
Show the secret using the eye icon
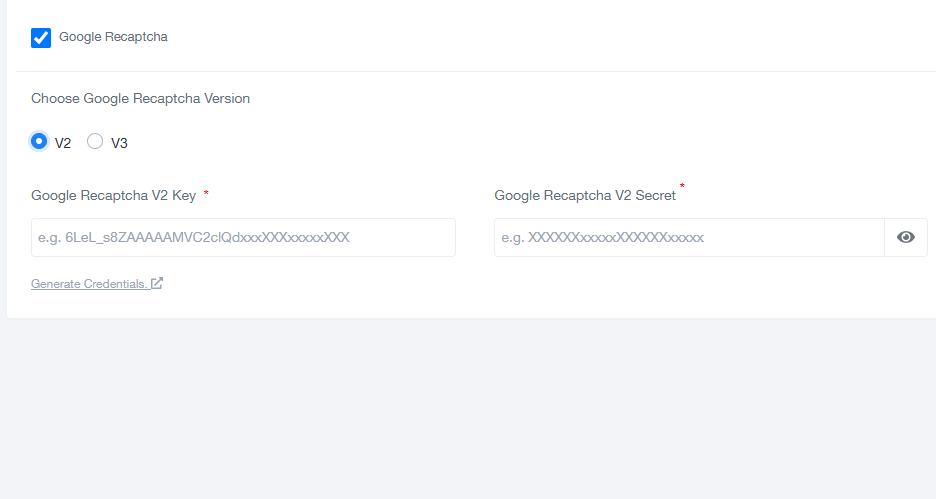[906, 237]
